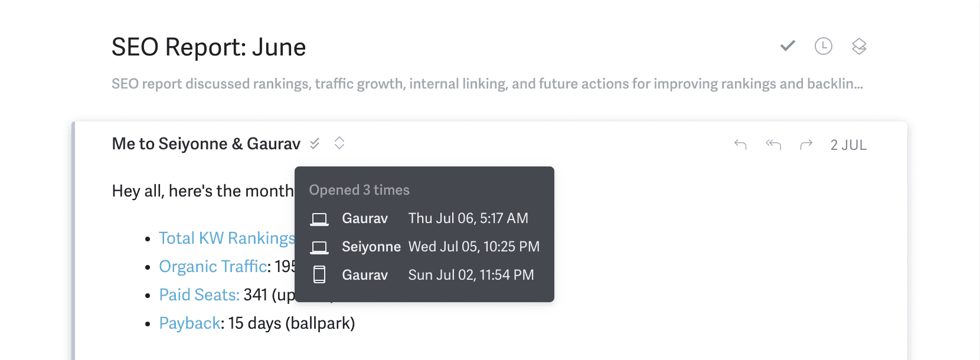Viewport: 980px width, 360px height.
Task: Click the reply arrow icon
Action: (740, 145)
